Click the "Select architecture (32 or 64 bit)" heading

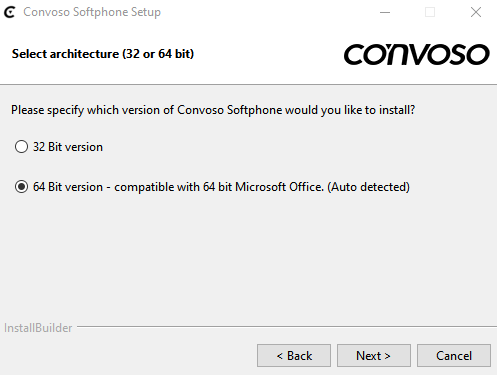click(x=103, y=54)
